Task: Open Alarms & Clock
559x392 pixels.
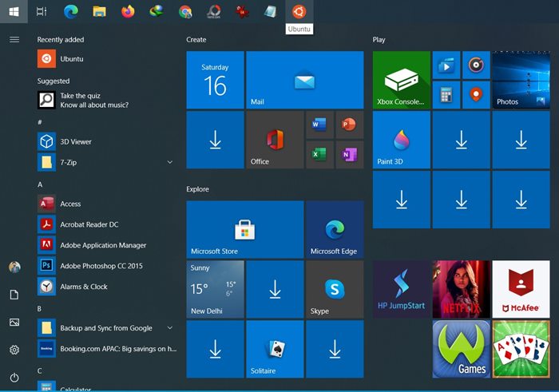Action: click(107, 286)
